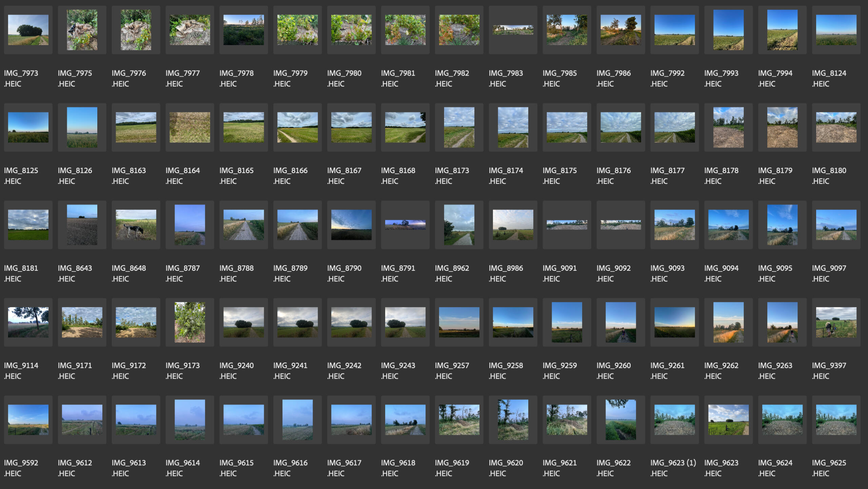Open the IMG_7976.HEIC mushroom photo
The image size is (868, 489).
(x=136, y=30)
